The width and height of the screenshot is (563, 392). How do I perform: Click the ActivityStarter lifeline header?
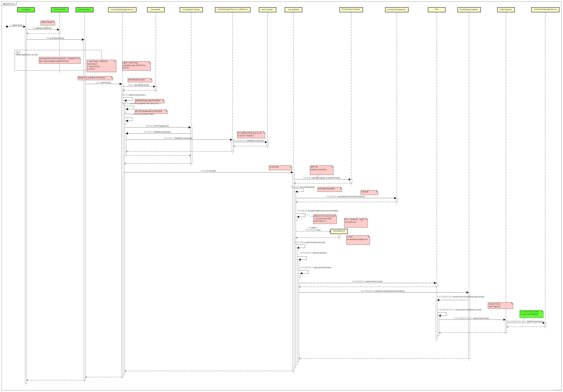(x=293, y=10)
